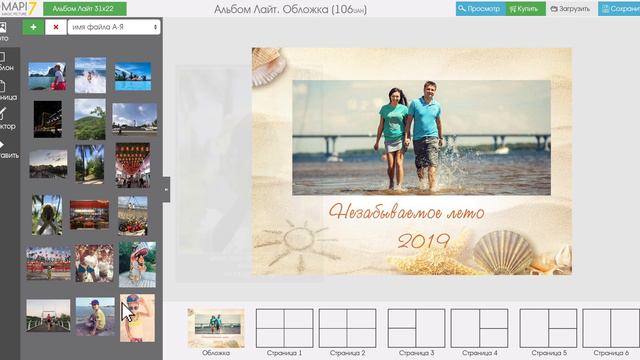Select the palm trees path photo thumbnail

coord(89,163)
